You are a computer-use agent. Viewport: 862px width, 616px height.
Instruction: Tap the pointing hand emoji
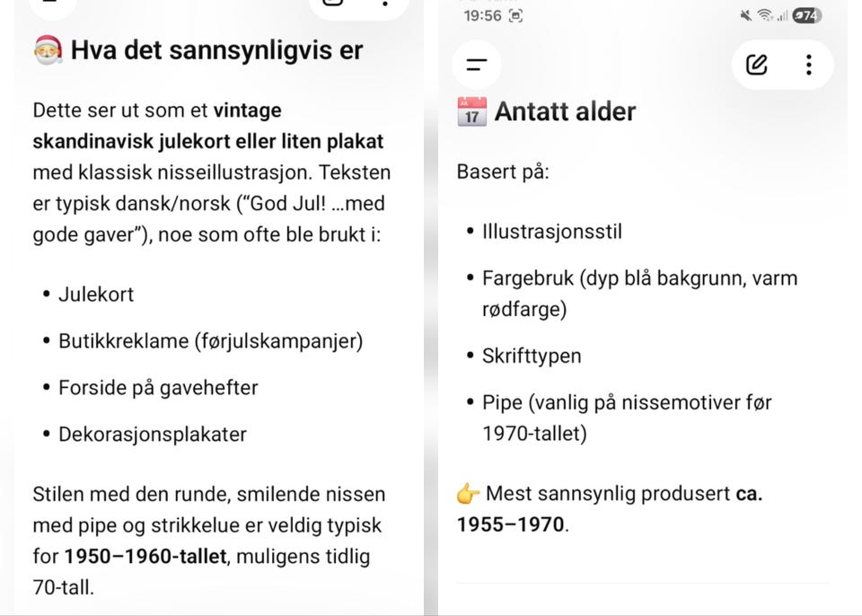pos(468,493)
